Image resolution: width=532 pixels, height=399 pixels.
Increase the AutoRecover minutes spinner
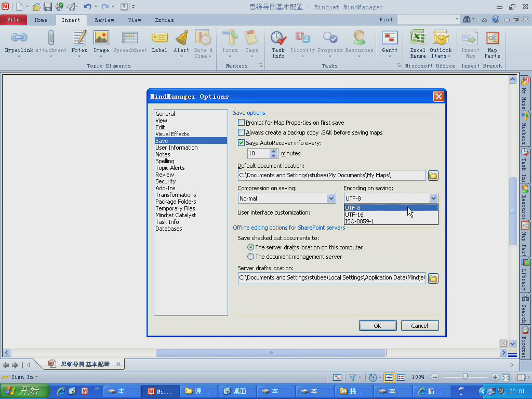[x=273, y=151]
